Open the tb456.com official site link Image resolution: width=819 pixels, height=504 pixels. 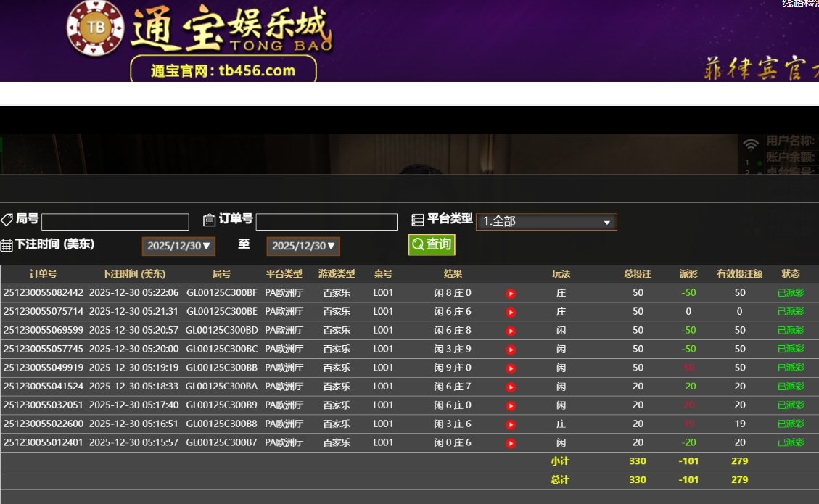(223, 70)
